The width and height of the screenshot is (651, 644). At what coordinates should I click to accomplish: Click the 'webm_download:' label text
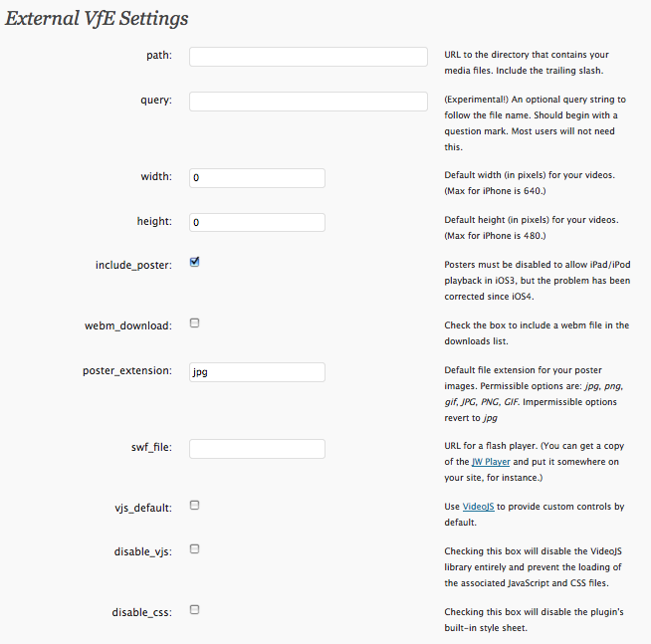(x=128, y=325)
